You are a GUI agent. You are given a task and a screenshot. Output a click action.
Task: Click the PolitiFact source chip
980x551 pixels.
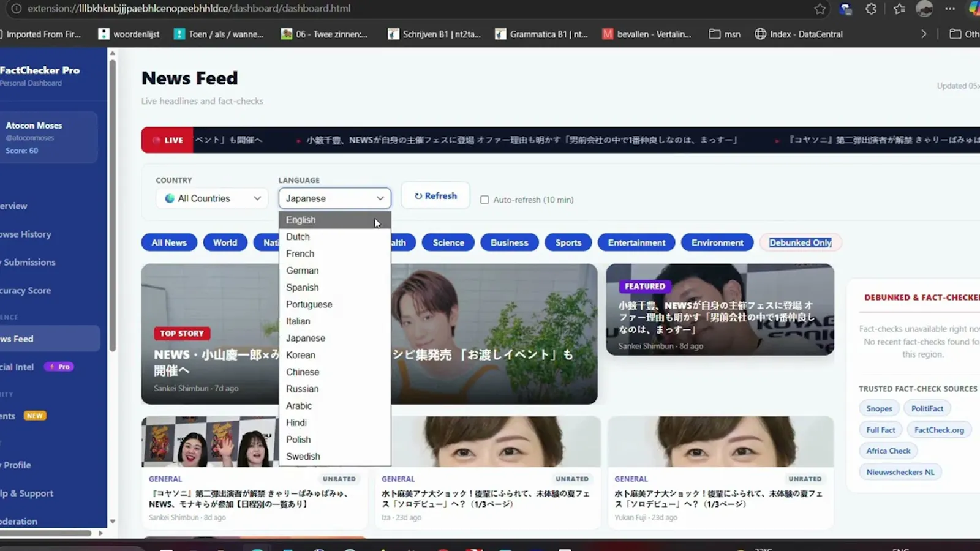point(927,408)
